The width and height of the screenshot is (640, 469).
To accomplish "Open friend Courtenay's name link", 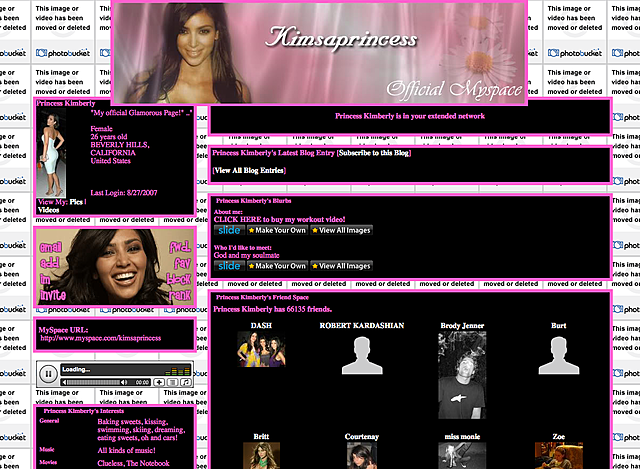I will pos(362,436).
